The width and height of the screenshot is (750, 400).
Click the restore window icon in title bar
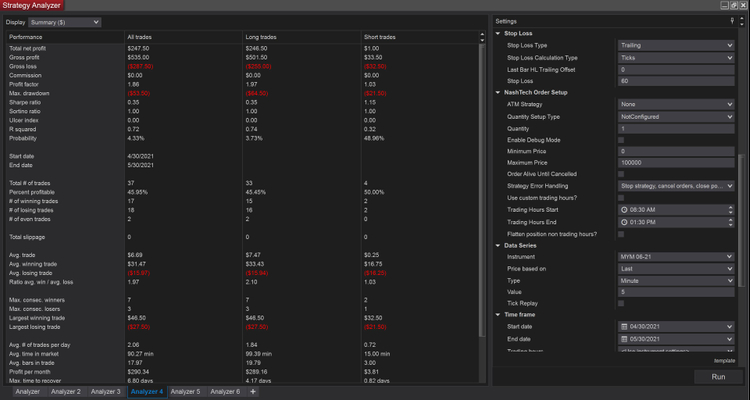point(731,5)
